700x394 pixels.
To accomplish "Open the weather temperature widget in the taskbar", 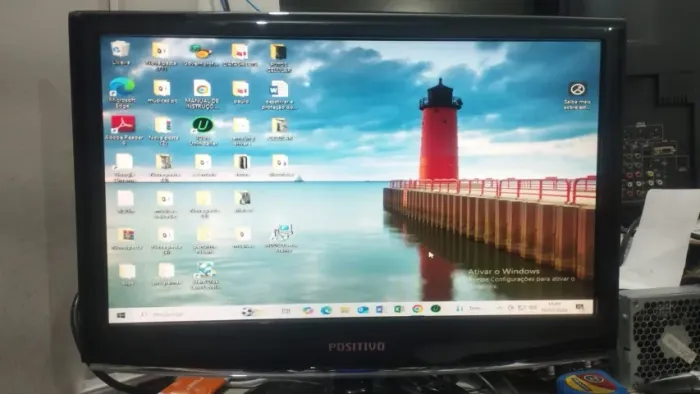I will click(469, 308).
